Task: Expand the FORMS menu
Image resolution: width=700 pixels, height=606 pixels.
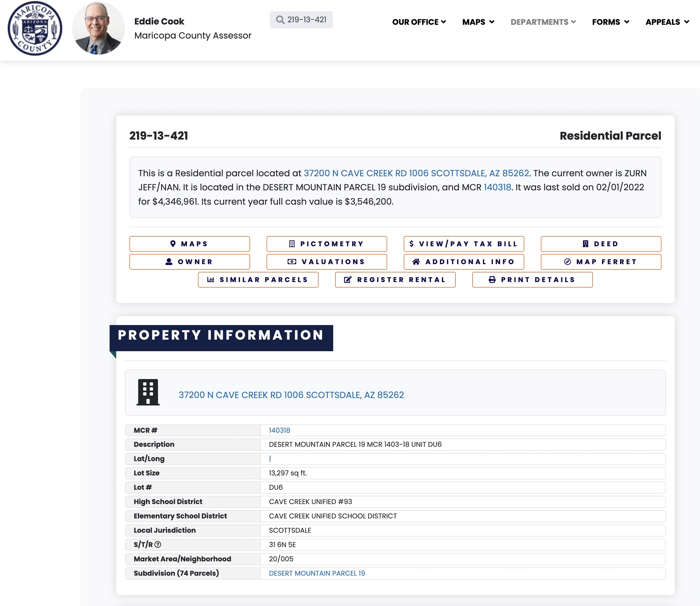Action: click(611, 22)
